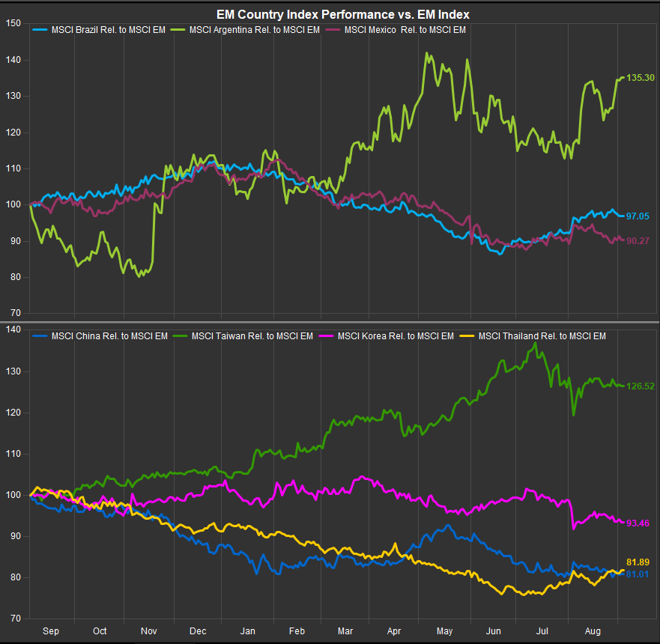
Task: Click the Feb label on the x-axis
Action: coord(297,631)
